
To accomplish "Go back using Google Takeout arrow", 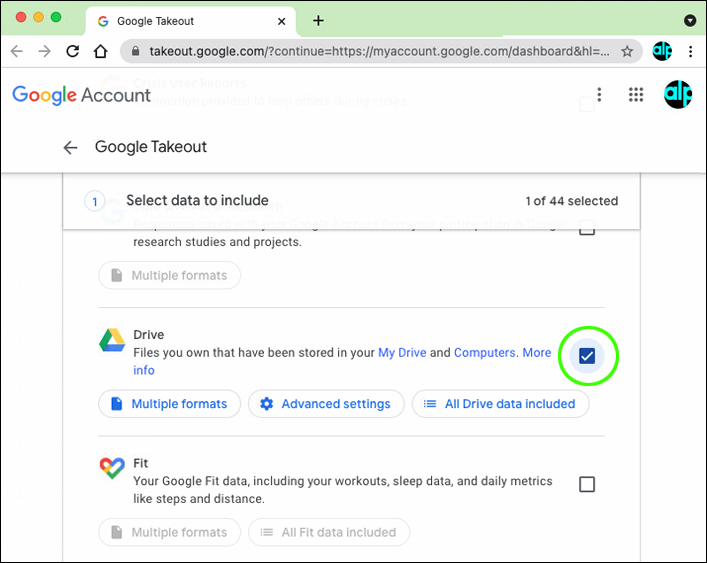I will [x=70, y=147].
